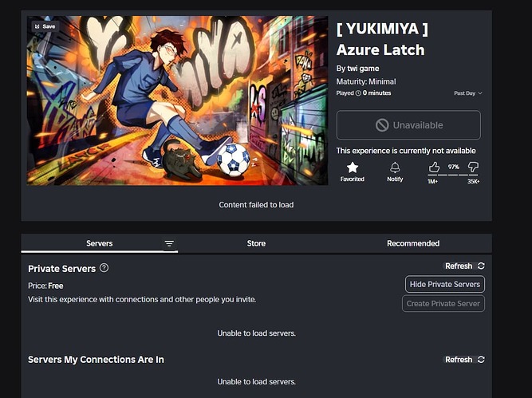The width and height of the screenshot is (532, 398).
Task: Click the thumbs up like icon
Action: pyautogui.click(x=434, y=167)
